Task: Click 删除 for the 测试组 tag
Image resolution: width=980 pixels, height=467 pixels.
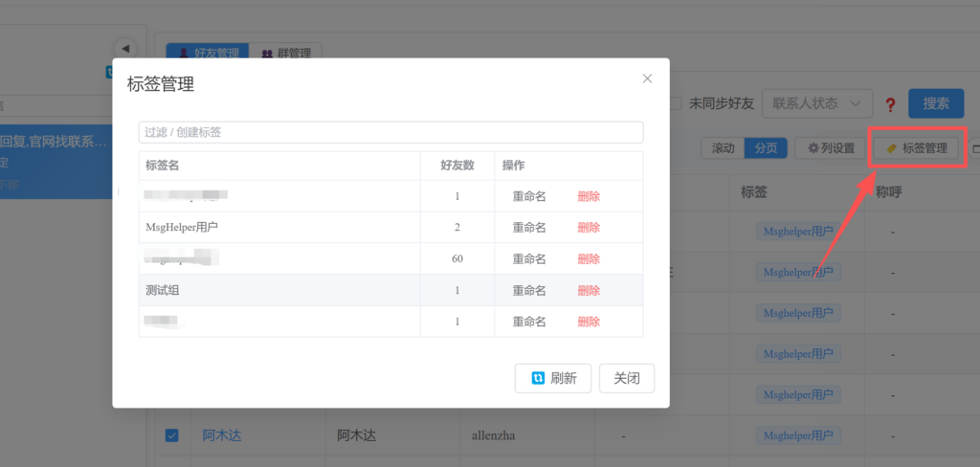Action: pyautogui.click(x=589, y=291)
